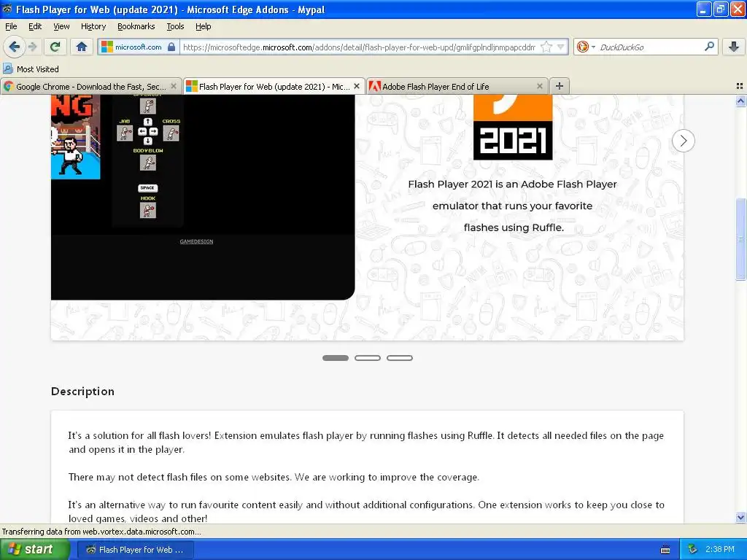Select the first carousel indicator

pyautogui.click(x=336, y=357)
